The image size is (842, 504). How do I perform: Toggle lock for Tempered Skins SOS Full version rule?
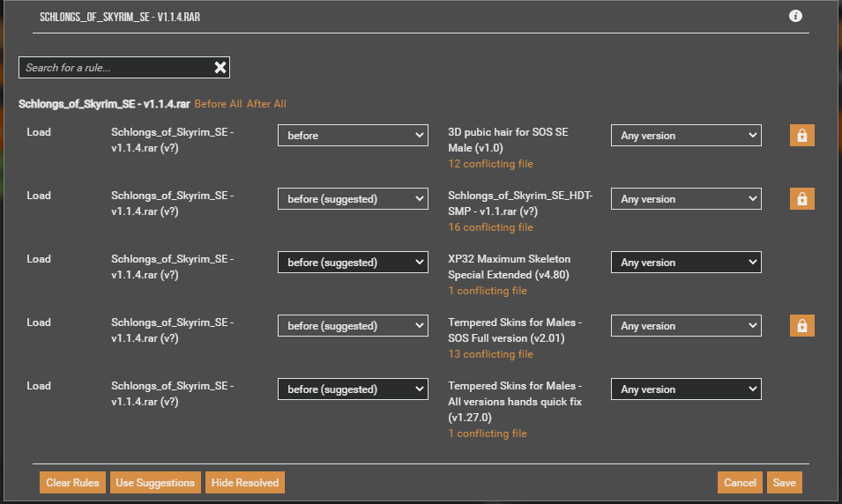point(801,326)
